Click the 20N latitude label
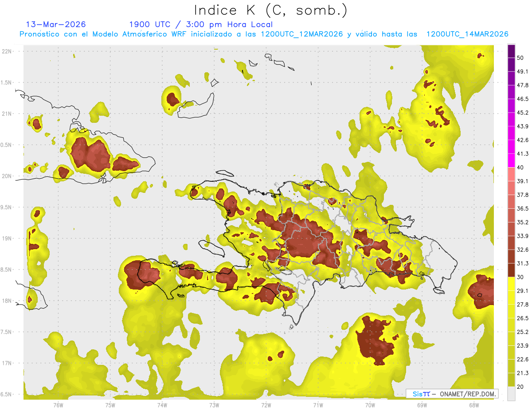Viewport: 532px width, 411px height. click(x=7, y=176)
